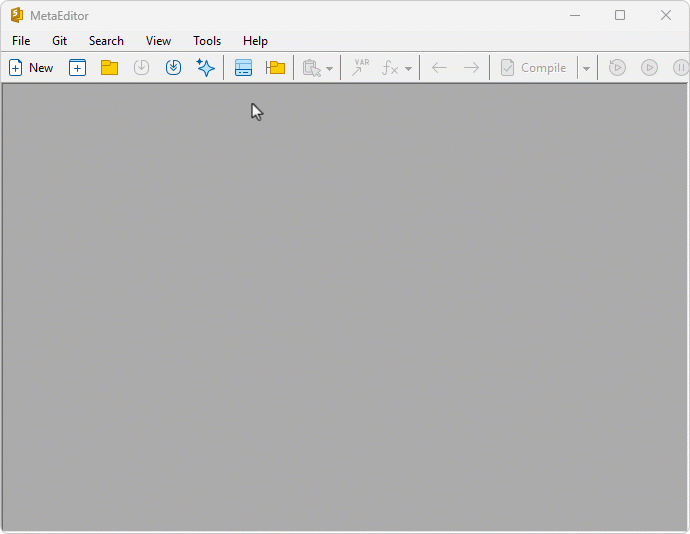The height and width of the screenshot is (534, 690).
Task: Click the New document icon
Action: pyautogui.click(x=15, y=68)
